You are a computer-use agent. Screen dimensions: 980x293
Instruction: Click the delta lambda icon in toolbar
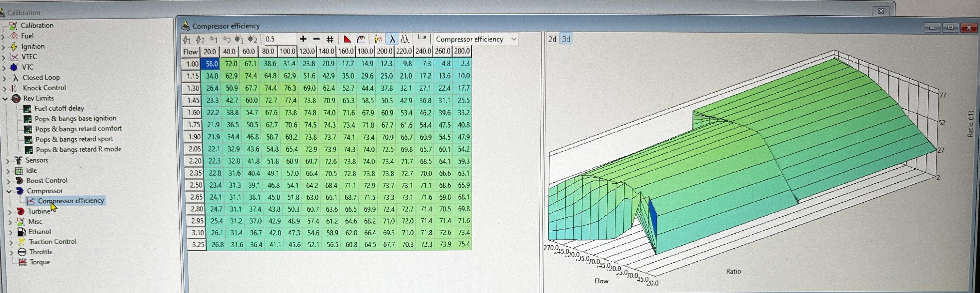405,39
